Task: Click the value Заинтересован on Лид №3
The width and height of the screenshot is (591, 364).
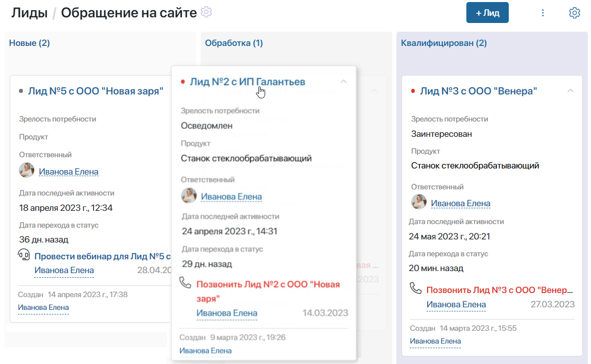Action: [441, 134]
